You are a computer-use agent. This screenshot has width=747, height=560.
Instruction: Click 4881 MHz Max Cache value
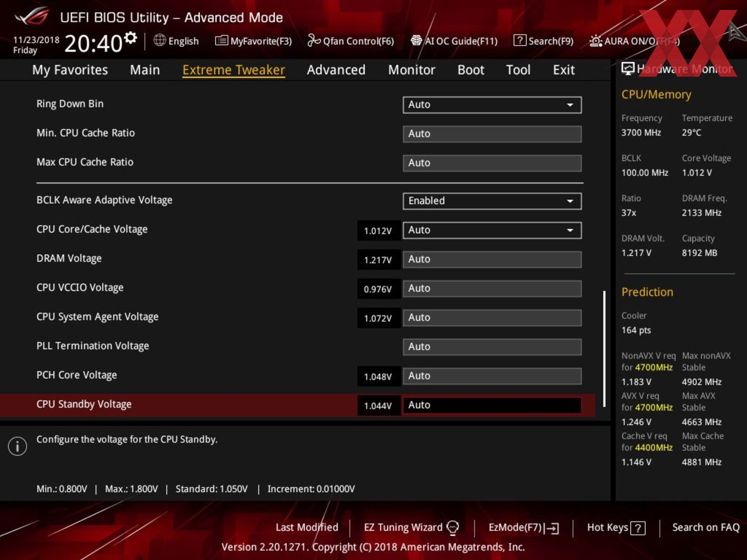701,462
